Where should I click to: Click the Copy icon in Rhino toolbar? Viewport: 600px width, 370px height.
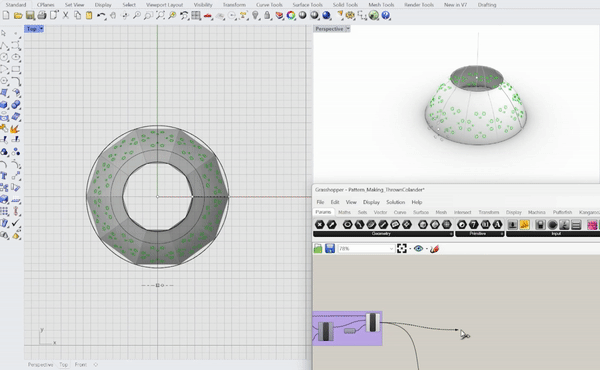pos(77,16)
